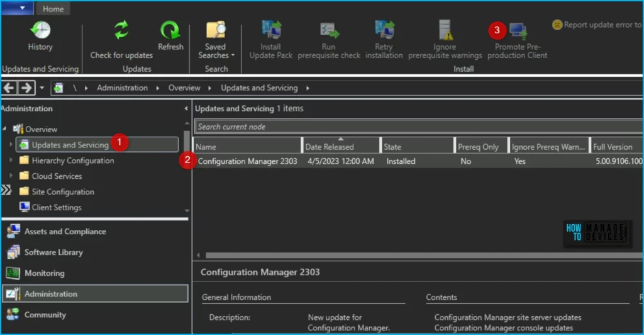Screen dimensions: 644x335
Task: Click Run prerequisite check icon
Action: pos(329,30)
